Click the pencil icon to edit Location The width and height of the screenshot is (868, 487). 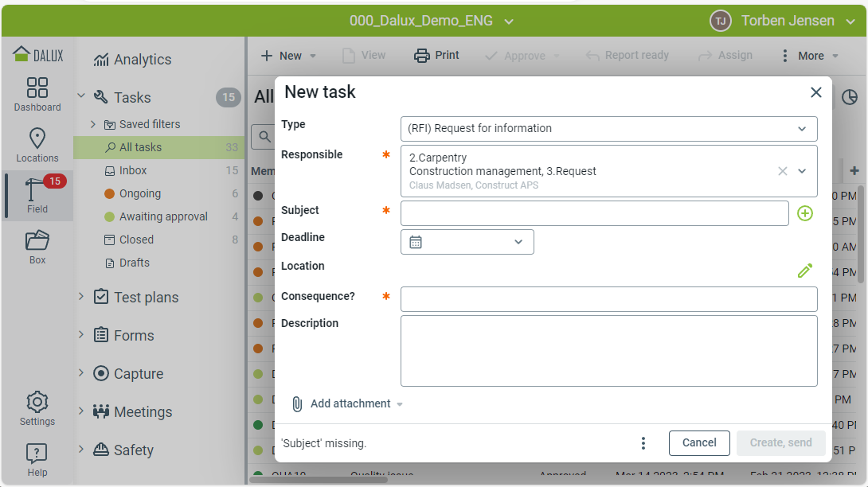click(x=805, y=271)
